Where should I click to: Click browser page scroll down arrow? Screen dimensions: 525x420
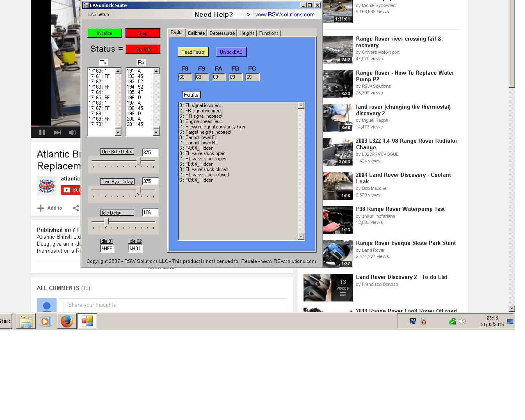tap(511, 308)
